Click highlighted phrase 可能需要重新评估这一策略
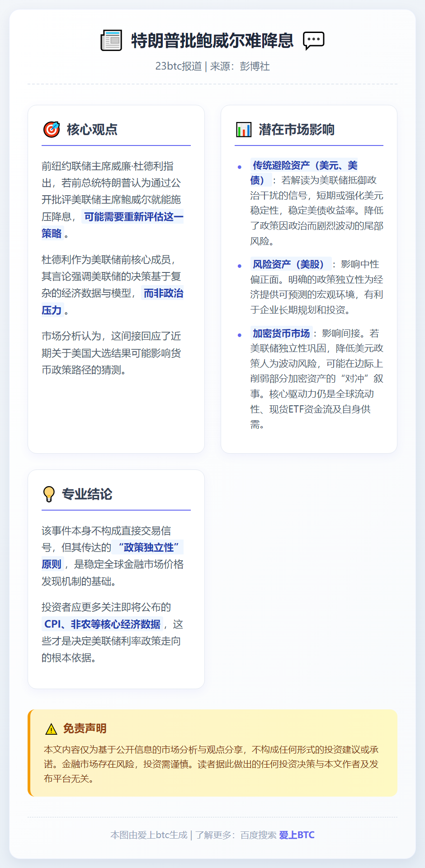 tap(113, 225)
